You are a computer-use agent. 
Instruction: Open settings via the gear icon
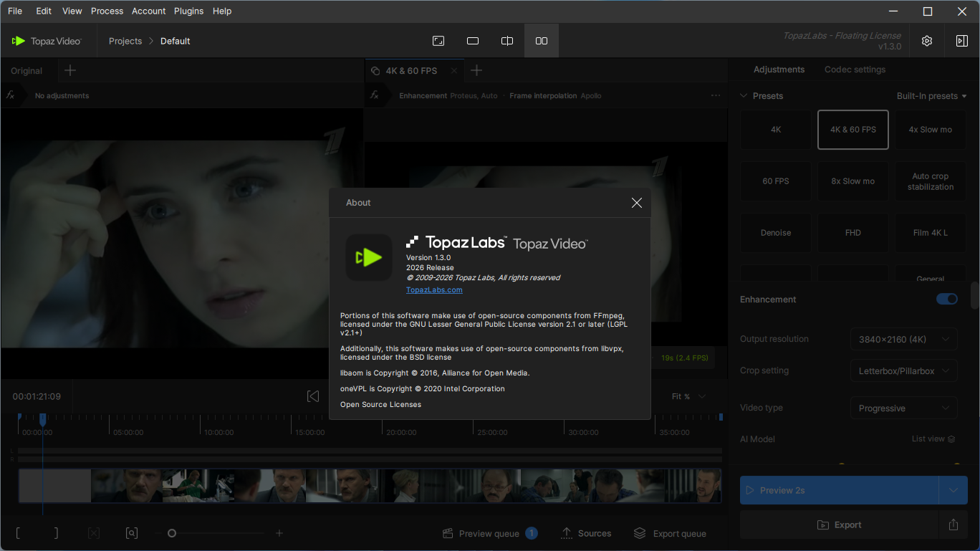click(x=927, y=41)
